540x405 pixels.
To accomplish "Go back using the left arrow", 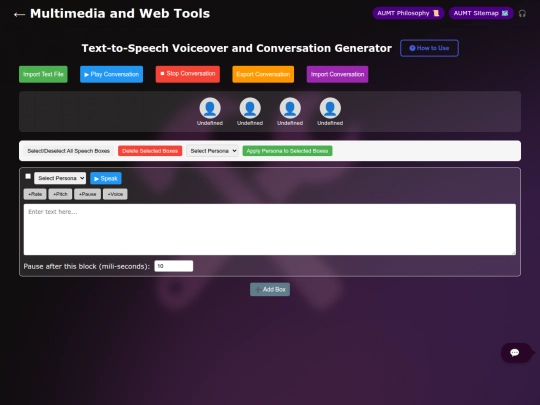I will pyautogui.click(x=19, y=14).
